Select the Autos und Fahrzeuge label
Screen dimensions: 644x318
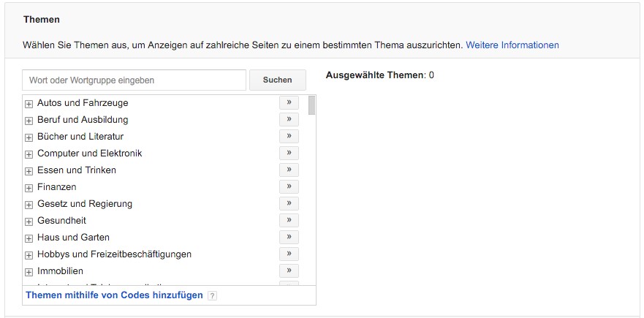[x=83, y=103]
